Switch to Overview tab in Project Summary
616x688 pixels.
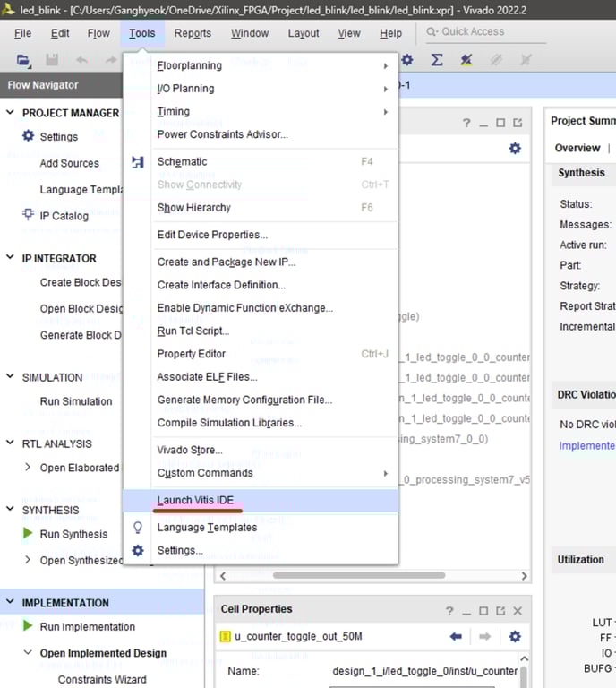pyautogui.click(x=577, y=148)
